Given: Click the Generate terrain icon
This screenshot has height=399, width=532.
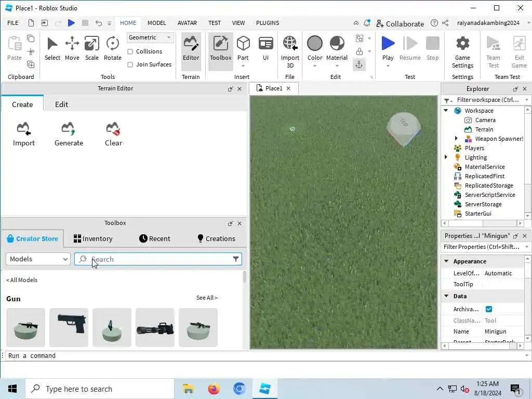Looking at the screenshot, I should (x=69, y=134).
